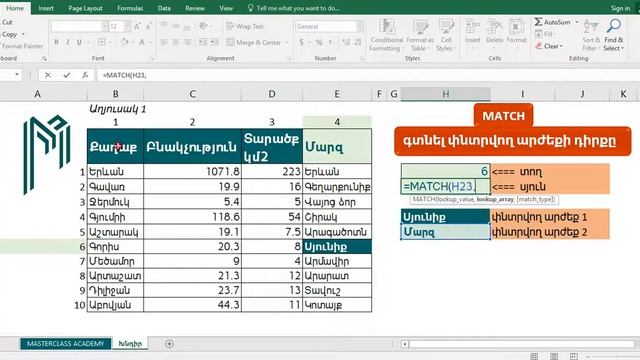The height and width of the screenshot is (360, 640).
Task: Switch to Page Layout view icon
Action: (x=553, y=356)
